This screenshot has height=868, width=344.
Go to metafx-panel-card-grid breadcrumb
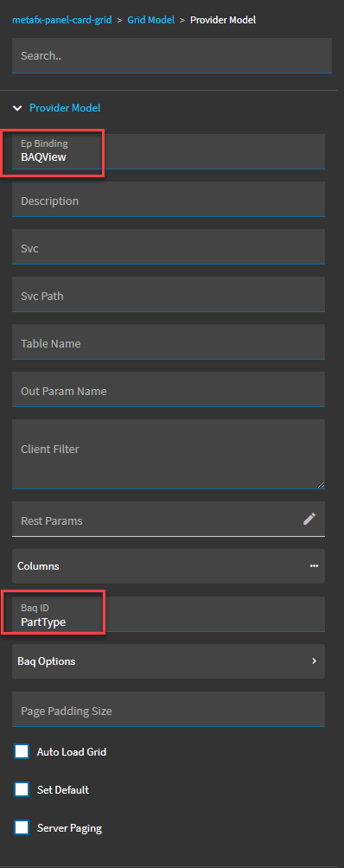tap(62, 20)
